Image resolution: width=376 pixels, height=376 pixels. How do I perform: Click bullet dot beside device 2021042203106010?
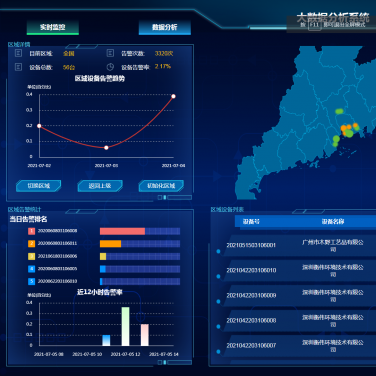[x=218, y=276]
